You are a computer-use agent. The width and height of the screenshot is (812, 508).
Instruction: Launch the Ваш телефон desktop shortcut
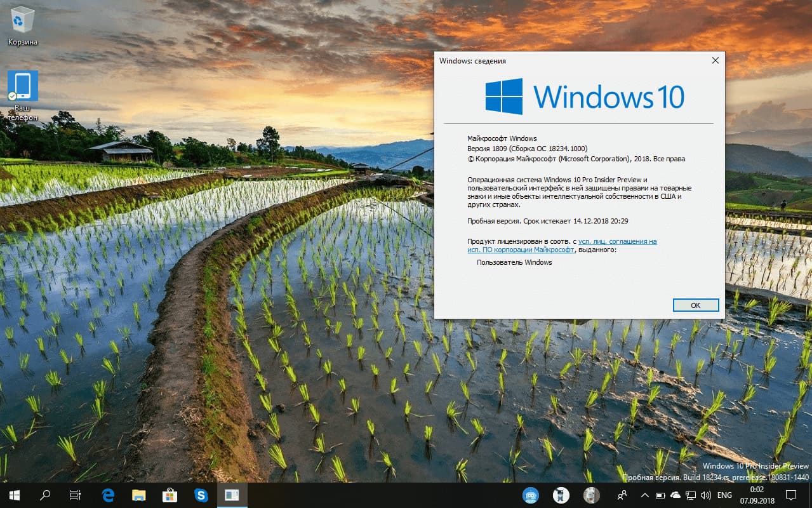coord(22,84)
